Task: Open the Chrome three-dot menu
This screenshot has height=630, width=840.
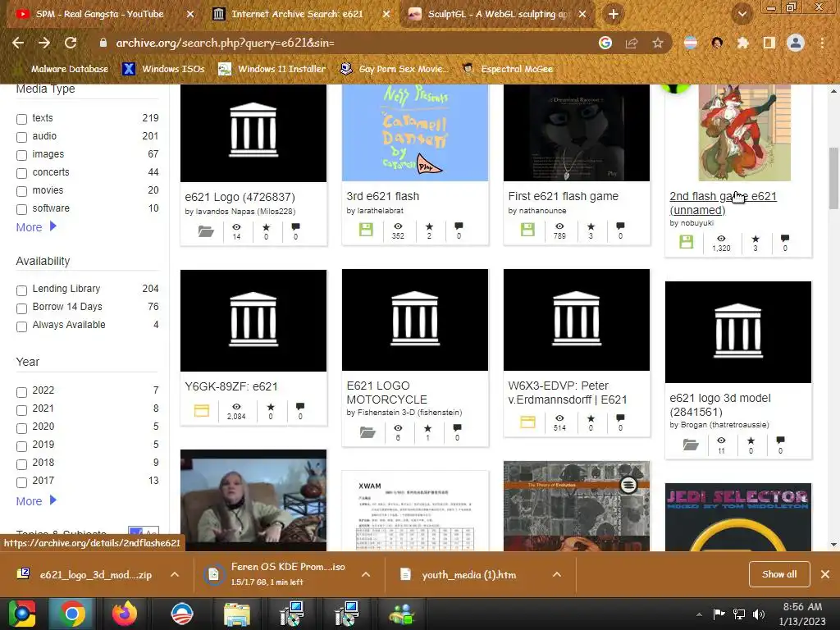Action: point(822,43)
